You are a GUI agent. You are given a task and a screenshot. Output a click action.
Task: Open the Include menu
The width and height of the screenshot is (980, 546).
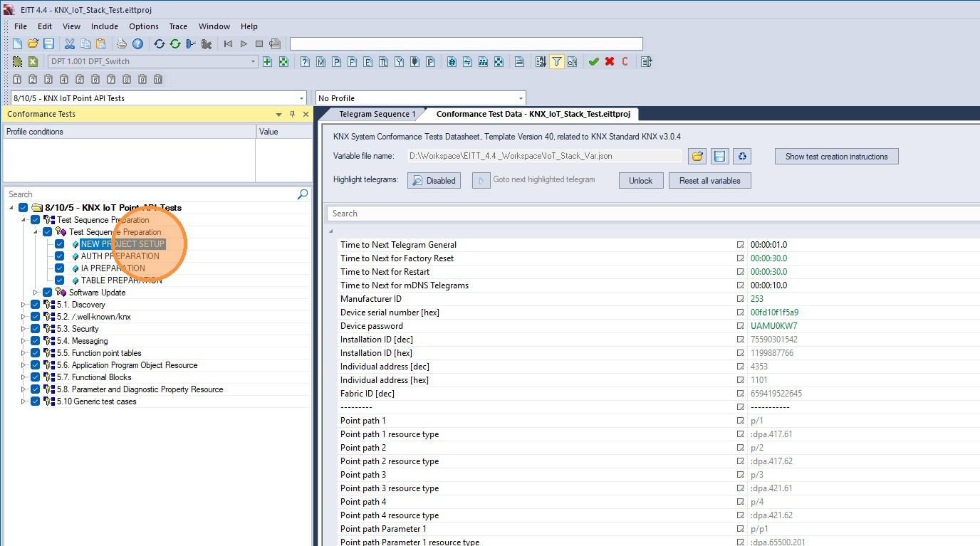click(x=105, y=26)
